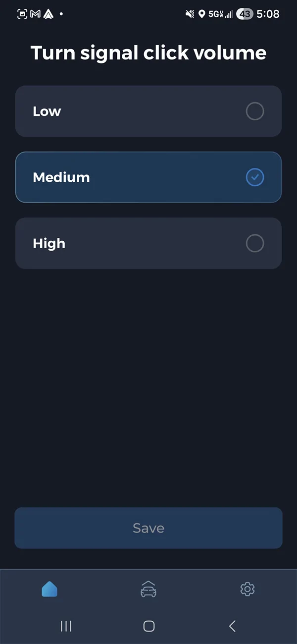297x644 pixels.
Task: Select the Low volume option
Action: point(148,111)
